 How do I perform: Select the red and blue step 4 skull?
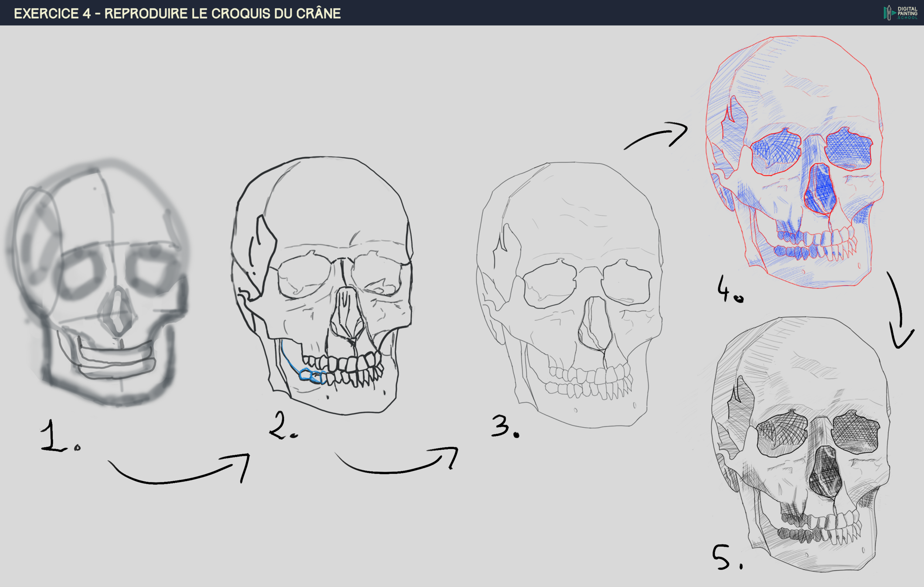tap(794, 161)
